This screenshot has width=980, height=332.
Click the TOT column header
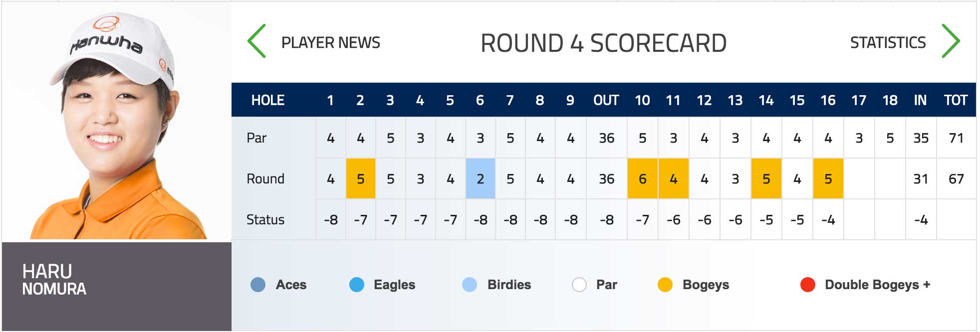(x=956, y=100)
